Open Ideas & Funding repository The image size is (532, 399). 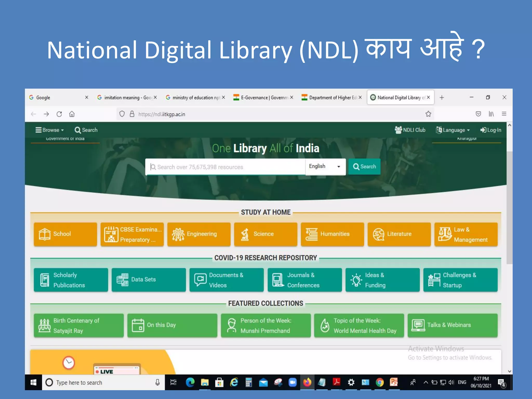pos(383,280)
